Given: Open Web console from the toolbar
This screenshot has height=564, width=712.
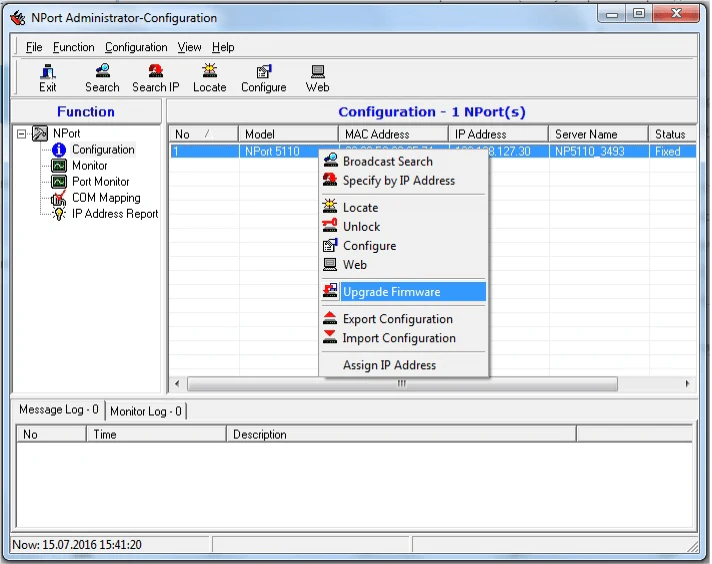Looking at the screenshot, I should coord(317,77).
